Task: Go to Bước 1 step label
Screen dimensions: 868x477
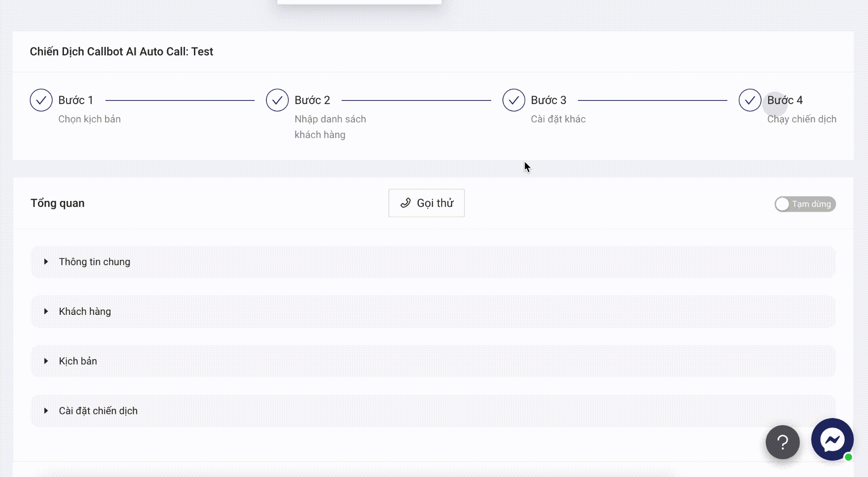Action: [x=76, y=100]
